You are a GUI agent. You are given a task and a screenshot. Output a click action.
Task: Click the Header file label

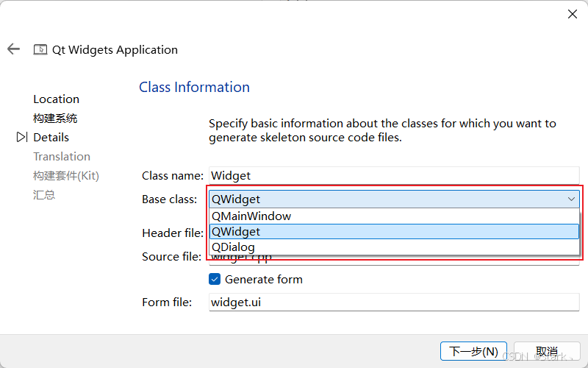pyautogui.click(x=173, y=233)
